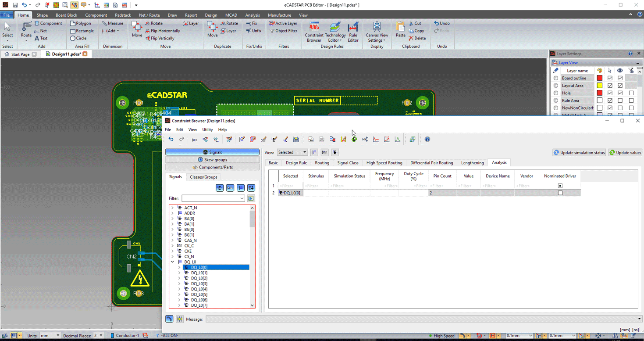Switch to the Lengthening tab

coord(472,163)
